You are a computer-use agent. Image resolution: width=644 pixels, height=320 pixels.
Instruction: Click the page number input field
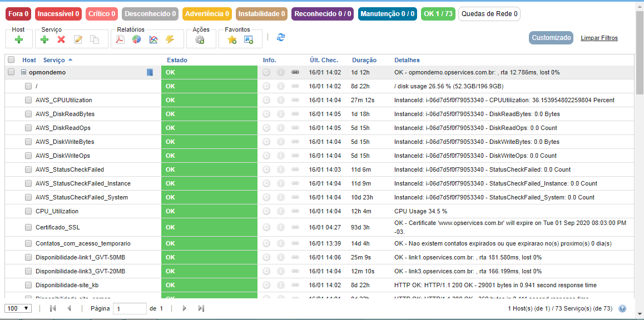[x=129, y=308]
